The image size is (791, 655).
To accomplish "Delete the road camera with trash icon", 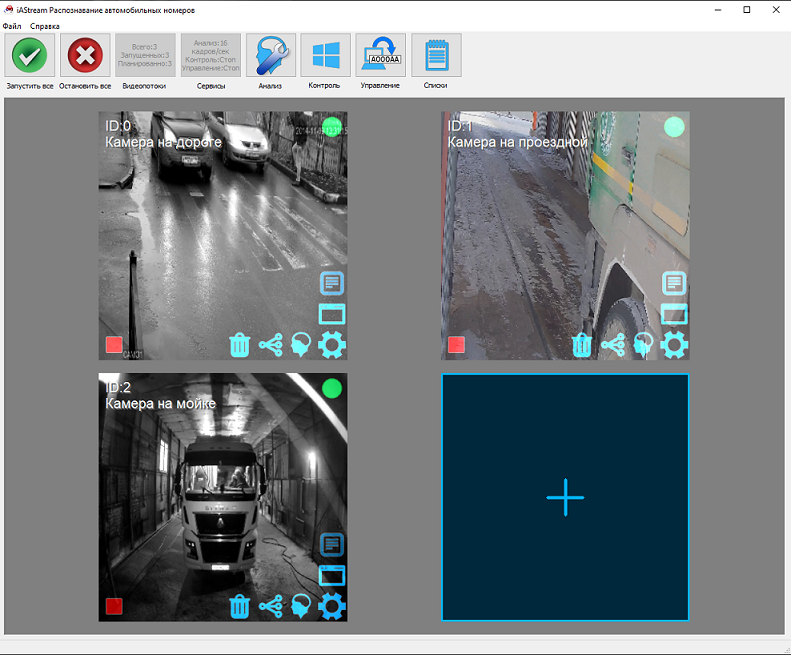I will pyautogui.click(x=240, y=345).
